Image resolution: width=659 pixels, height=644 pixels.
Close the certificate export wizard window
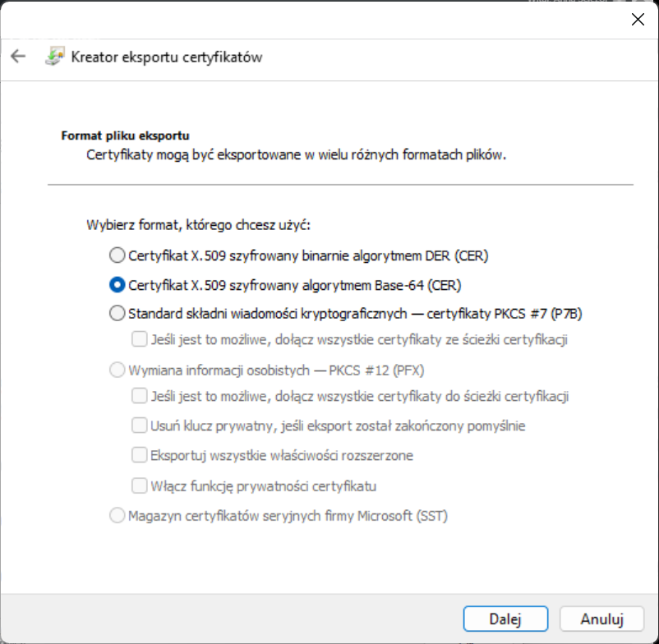point(638,20)
